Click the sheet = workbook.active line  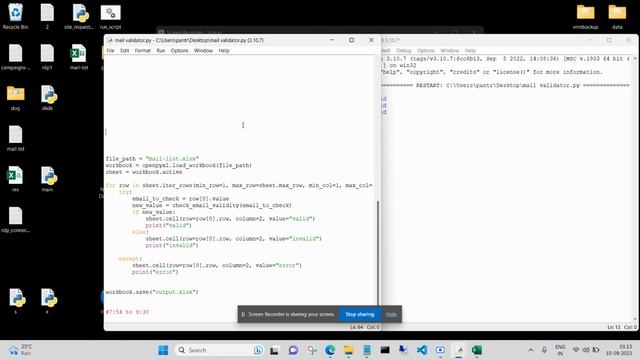click(x=144, y=172)
